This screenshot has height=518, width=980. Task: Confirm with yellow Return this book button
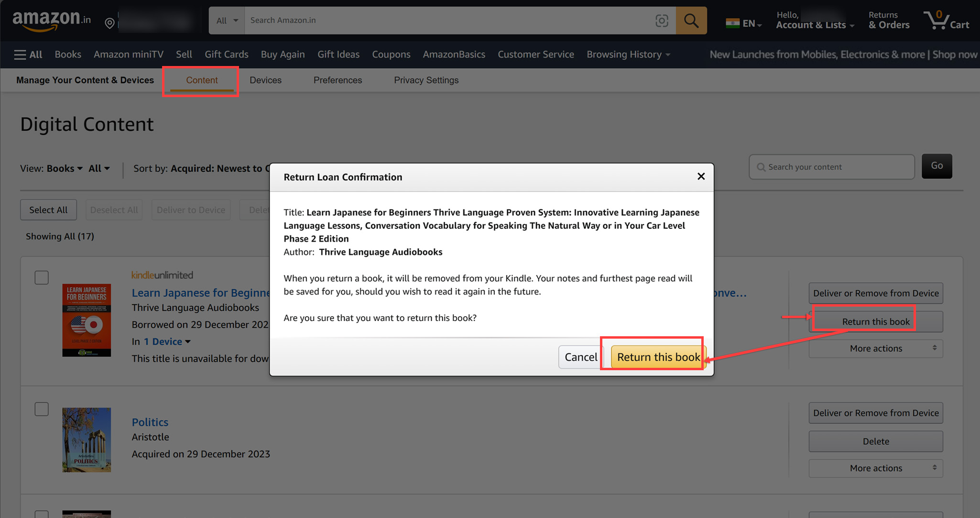(658, 357)
